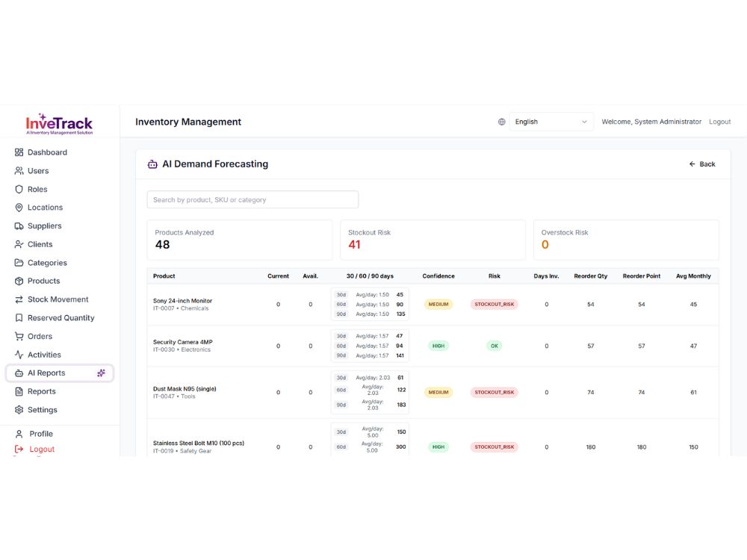Screen dimensions: 747x560
Task: Click the Clients person icon
Action: pos(19,244)
